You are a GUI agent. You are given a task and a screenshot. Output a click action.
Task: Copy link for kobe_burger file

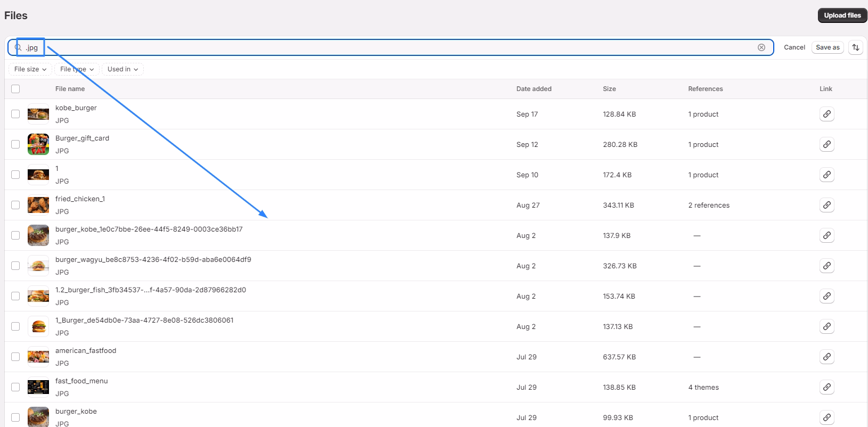[826, 114]
